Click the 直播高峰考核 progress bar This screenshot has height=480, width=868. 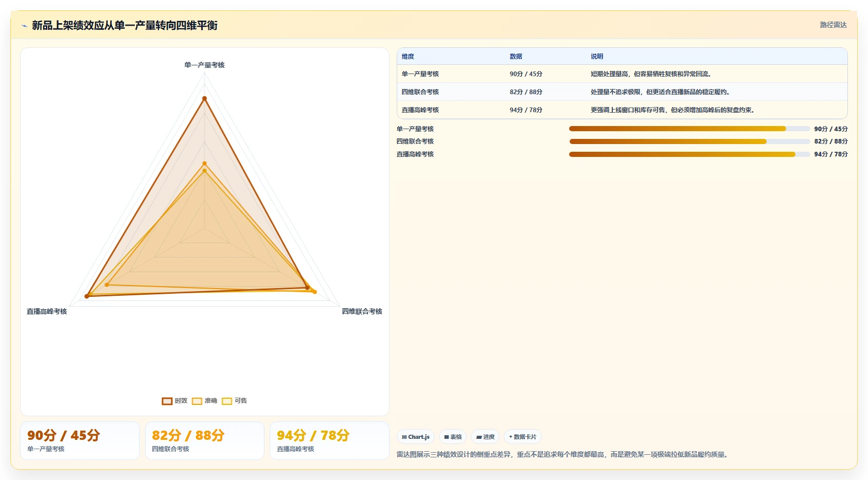pyautogui.click(x=689, y=154)
